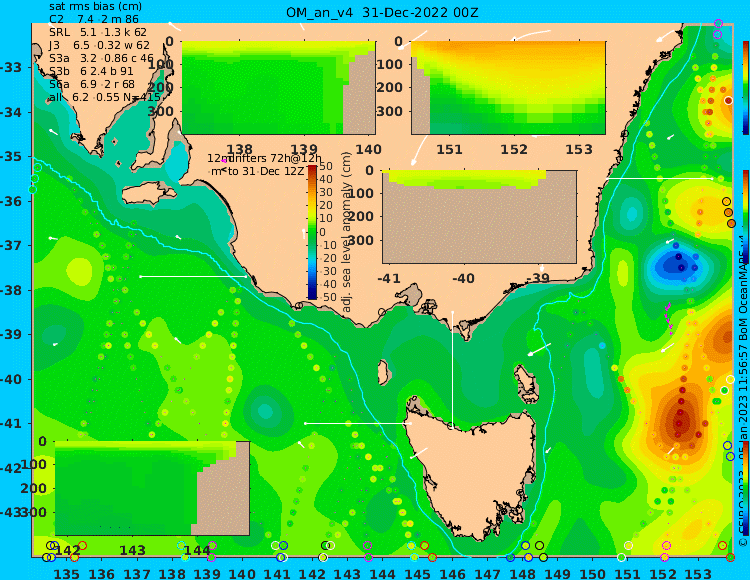This screenshot has width=750, height=580.
Task: Click the white section line near 138 longitude
Action: (193, 276)
